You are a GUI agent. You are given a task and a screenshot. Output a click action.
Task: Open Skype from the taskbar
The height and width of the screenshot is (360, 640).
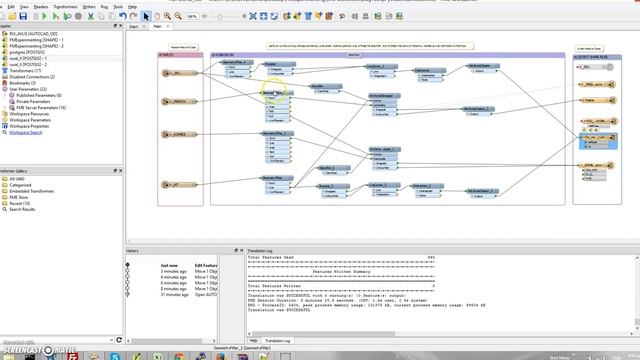coord(115,356)
